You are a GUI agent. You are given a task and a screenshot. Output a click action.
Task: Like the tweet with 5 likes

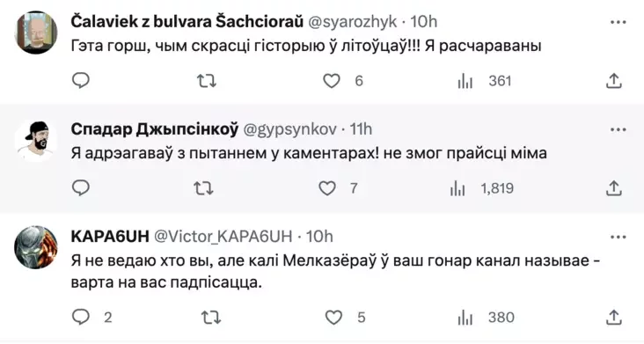[x=333, y=318]
